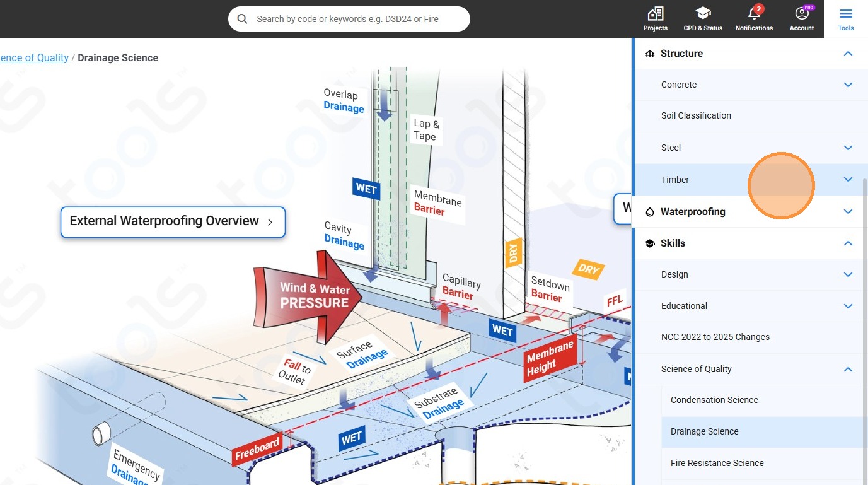This screenshot has height=485, width=868.
Task: Expand the Timber submenu chevron
Action: click(x=848, y=180)
